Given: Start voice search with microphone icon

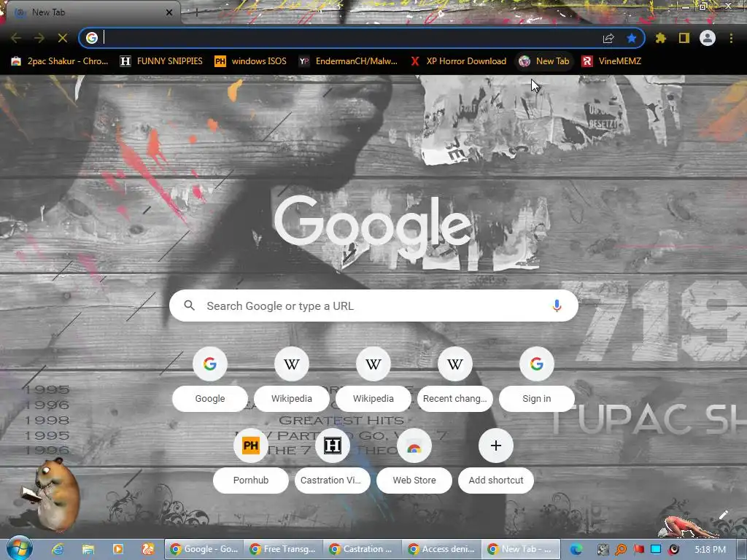Looking at the screenshot, I should pyautogui.click(x=557, y=306).
